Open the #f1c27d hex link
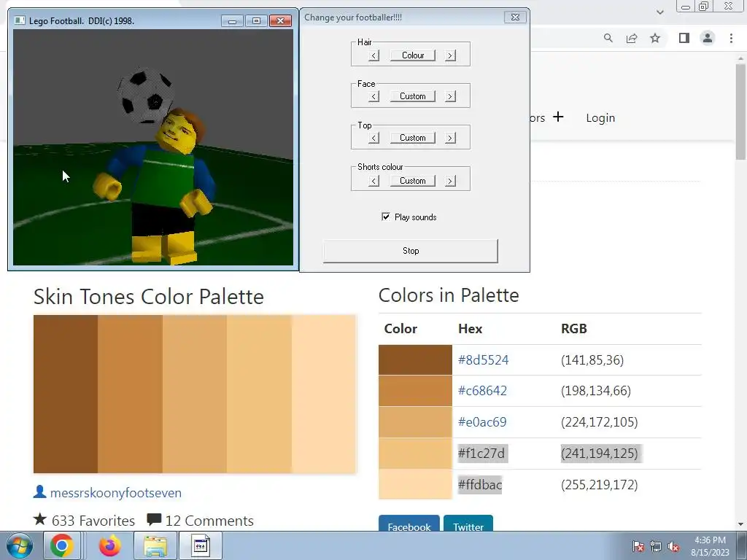This screenshot has width=747, height=560. [x=483, y=454]
